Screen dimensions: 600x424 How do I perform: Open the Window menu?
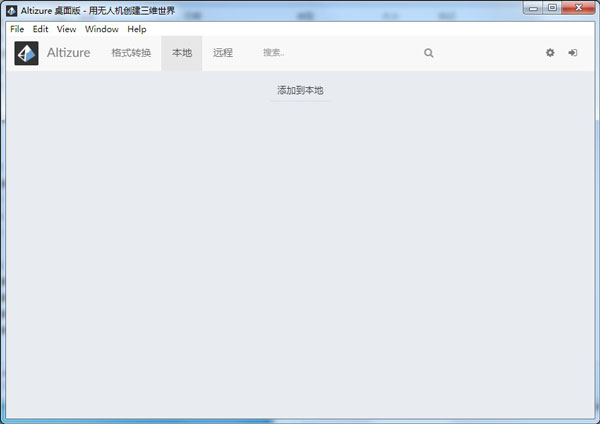click(x=102, y=29)
